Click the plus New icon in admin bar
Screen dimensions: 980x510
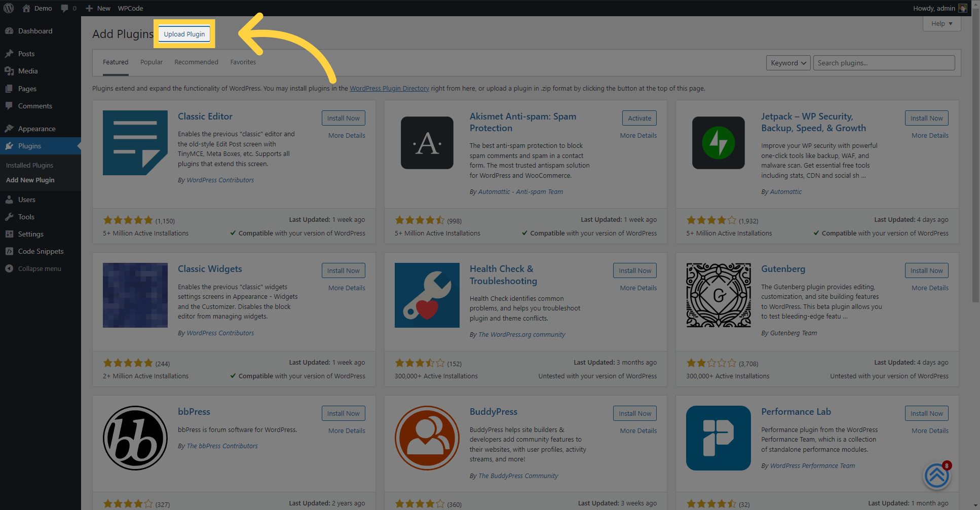click(89, 8)
